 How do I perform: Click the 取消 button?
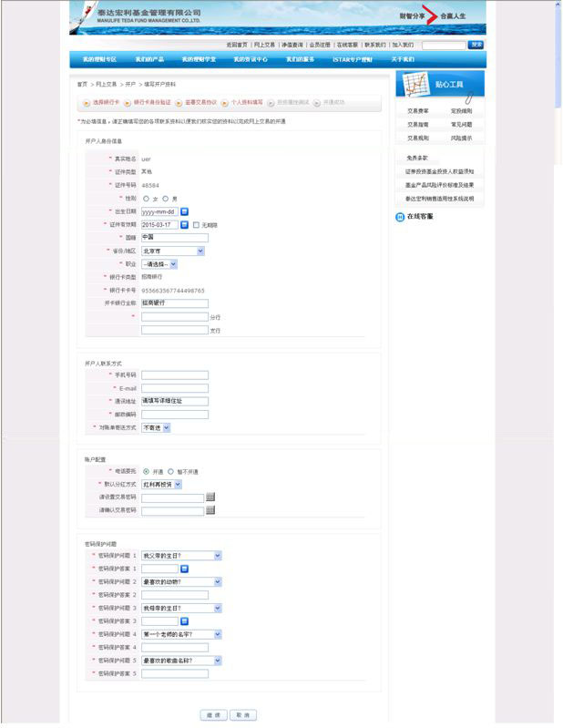pyautogui.click(x=243, y=715)
